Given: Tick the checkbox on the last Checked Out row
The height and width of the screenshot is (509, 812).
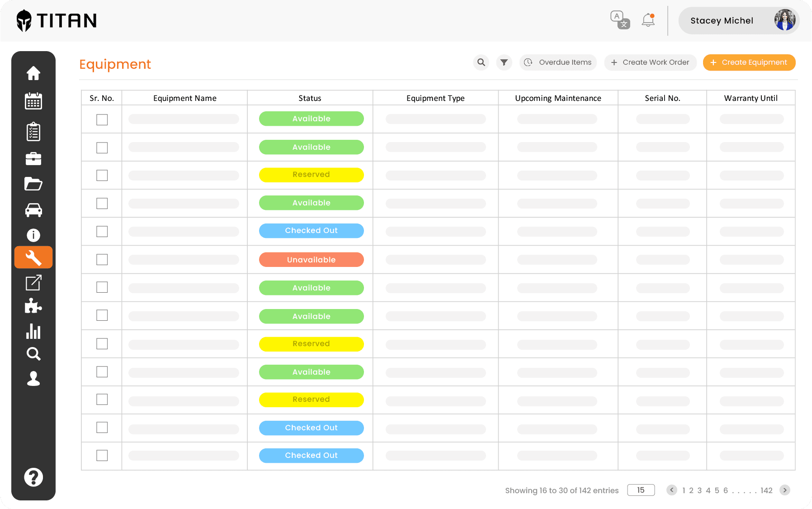Looking at the screenshot, I should click(x=102, y=455).
